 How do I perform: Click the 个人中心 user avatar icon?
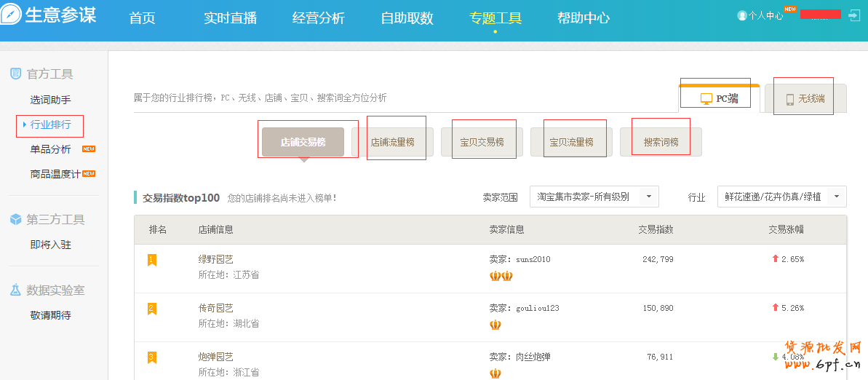click(x=742, y=15)
